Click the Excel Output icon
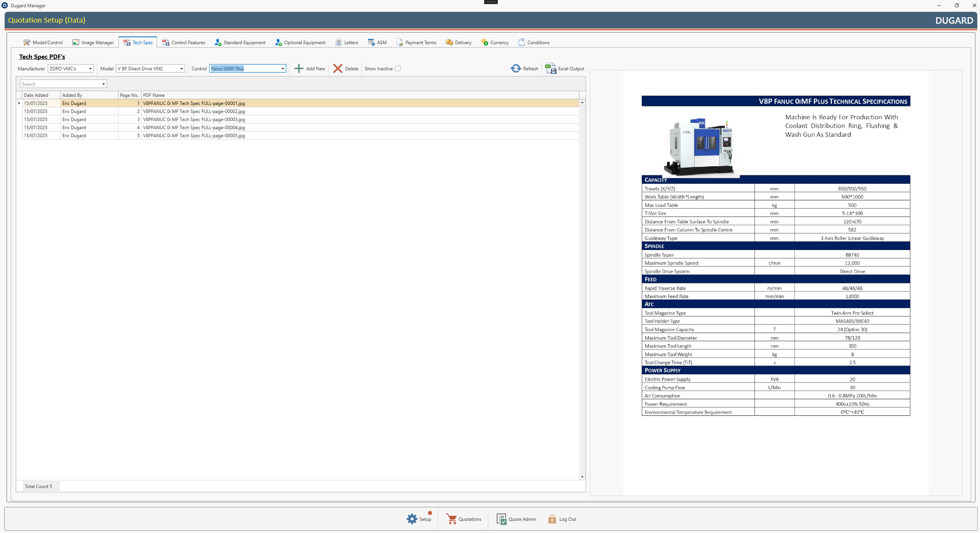The image size is (980, 533). click(551, 69)
